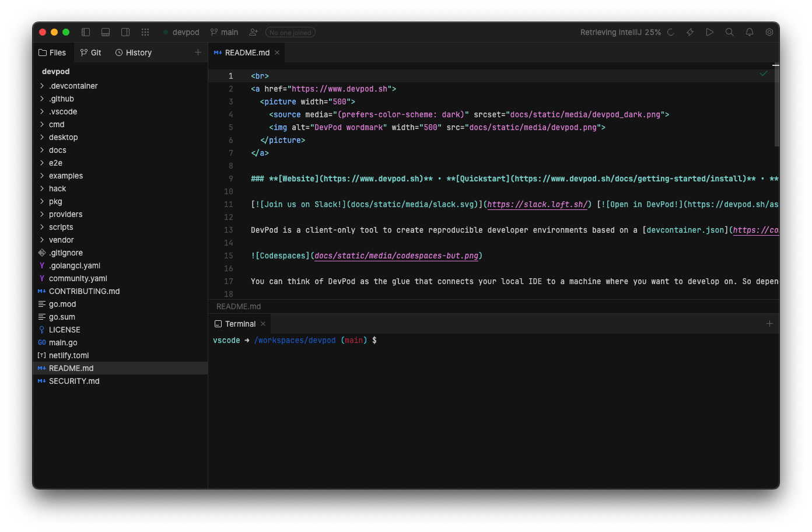The height and width of the screenshot is (532, 812).
Task: Open the main branch menu
Action: [x=224, y=32]
